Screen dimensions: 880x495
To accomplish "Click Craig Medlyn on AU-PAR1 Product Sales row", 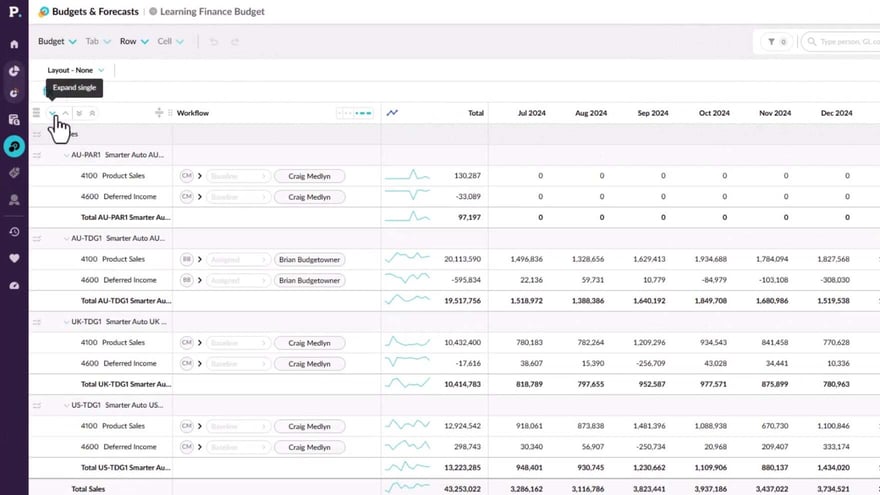I will 309,176.
